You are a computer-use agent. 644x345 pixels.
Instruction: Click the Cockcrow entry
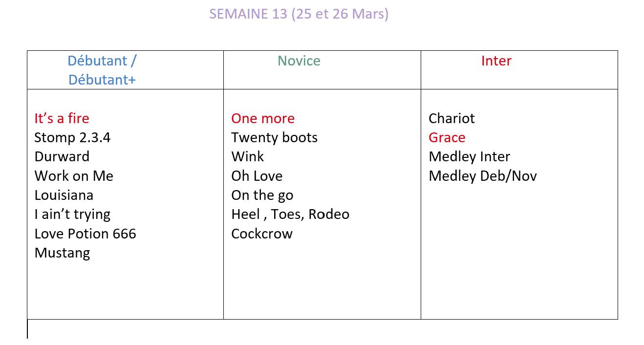pos(262,234)
